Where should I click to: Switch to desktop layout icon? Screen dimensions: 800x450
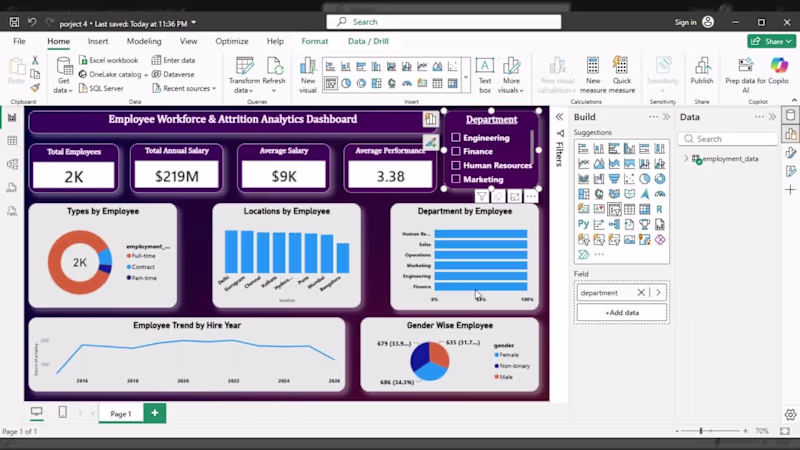(37, 412)
